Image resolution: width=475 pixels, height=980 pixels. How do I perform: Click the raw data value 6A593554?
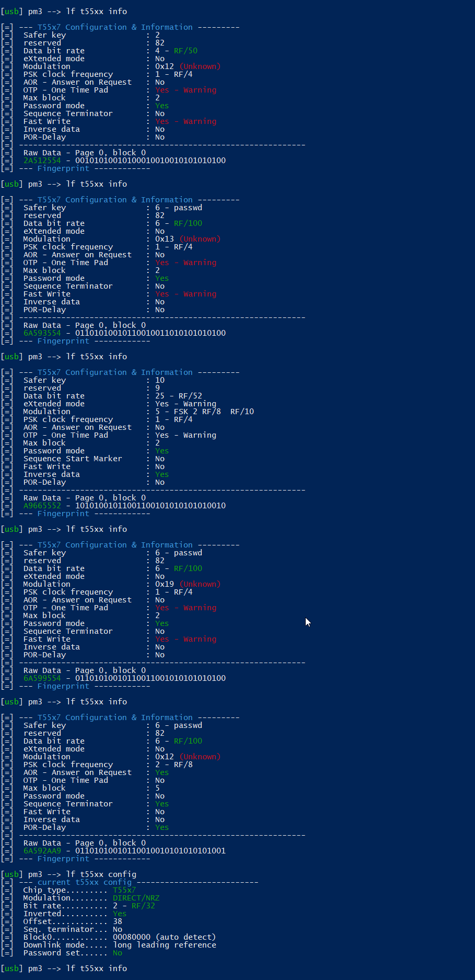click(x=42, y=333)
